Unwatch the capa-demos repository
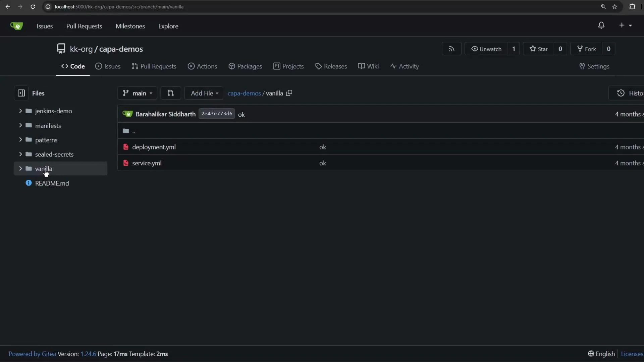Screen dimensions: 644x362 [x=486, y=49]
